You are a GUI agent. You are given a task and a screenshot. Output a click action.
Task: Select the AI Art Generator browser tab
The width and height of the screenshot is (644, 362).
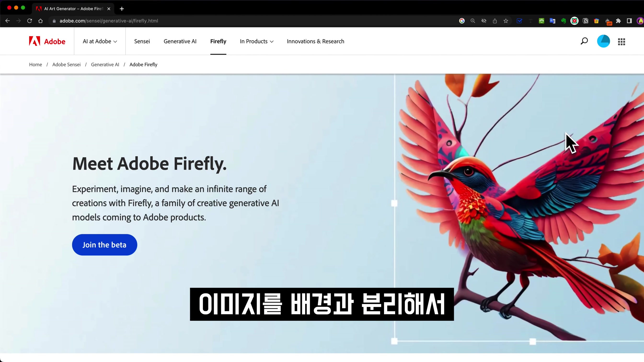click(x=73, y=9)
